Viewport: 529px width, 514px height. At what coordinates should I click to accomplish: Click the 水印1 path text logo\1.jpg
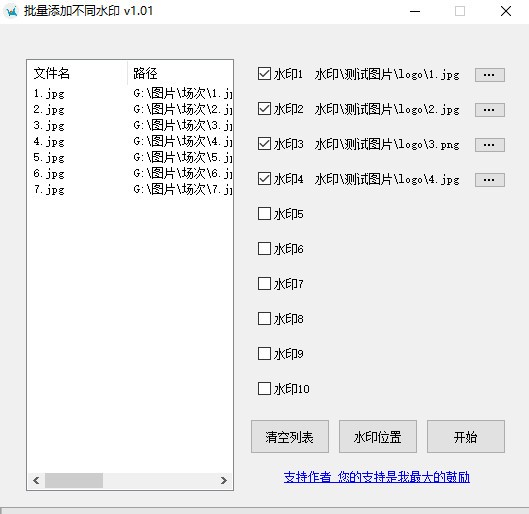click(387, 75)
